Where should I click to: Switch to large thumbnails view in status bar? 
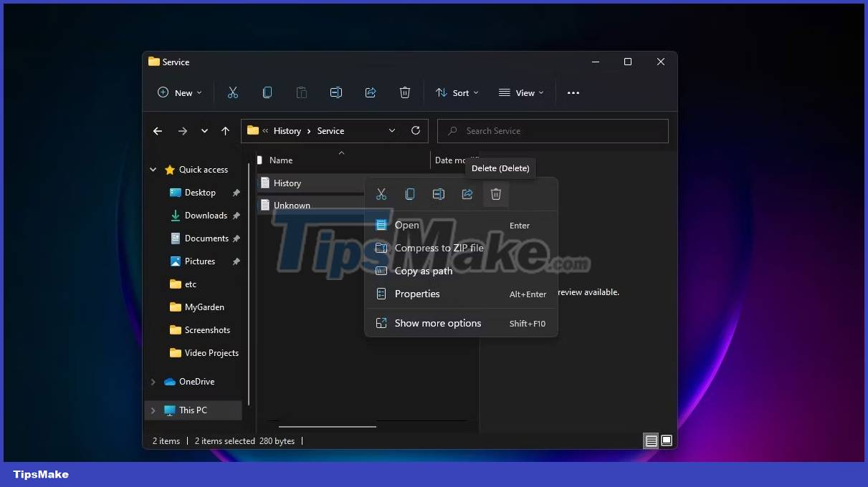[667, 440]
